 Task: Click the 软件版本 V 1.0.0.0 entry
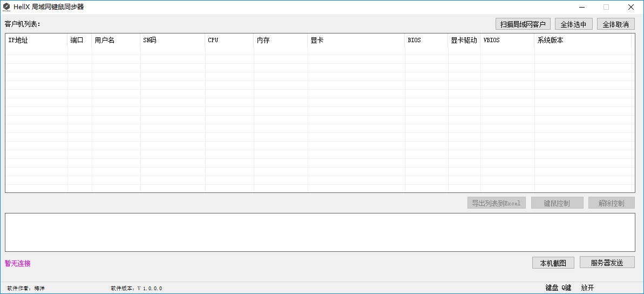click(x=137, y=289)
